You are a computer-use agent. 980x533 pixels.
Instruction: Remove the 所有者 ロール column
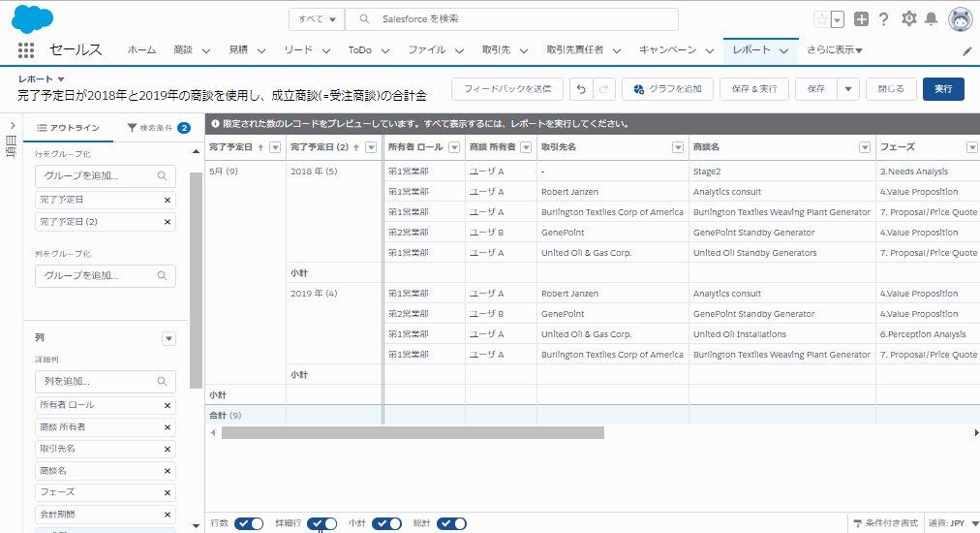tap(168, 405)
